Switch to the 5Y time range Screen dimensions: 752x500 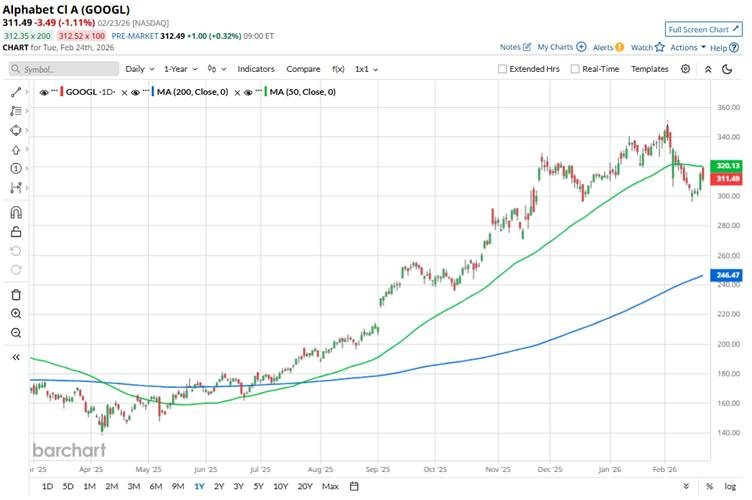(x=259, y=487)
